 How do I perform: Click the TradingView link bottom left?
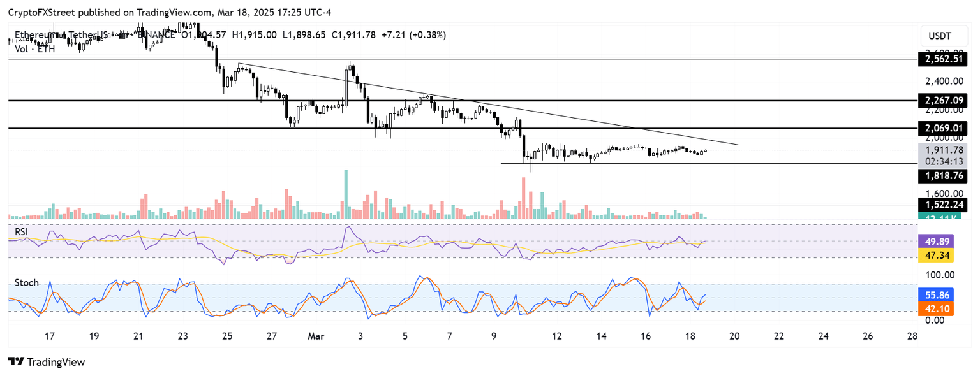57,362
